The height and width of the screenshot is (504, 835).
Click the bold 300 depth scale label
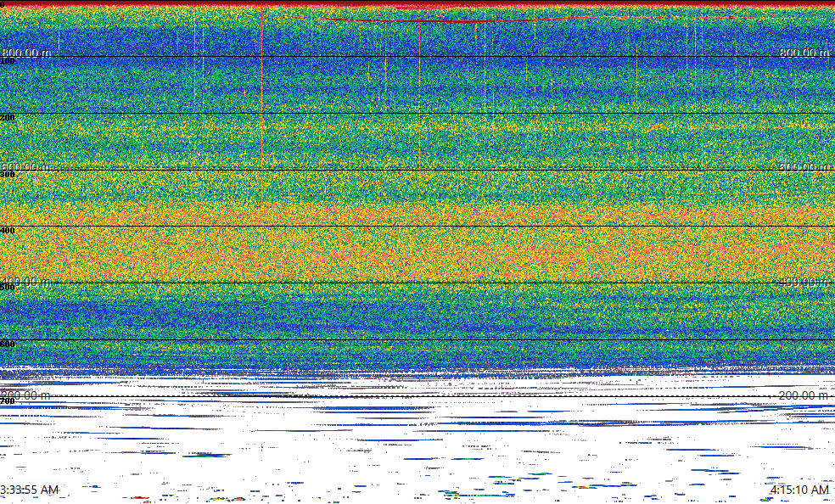pos(8,175)
